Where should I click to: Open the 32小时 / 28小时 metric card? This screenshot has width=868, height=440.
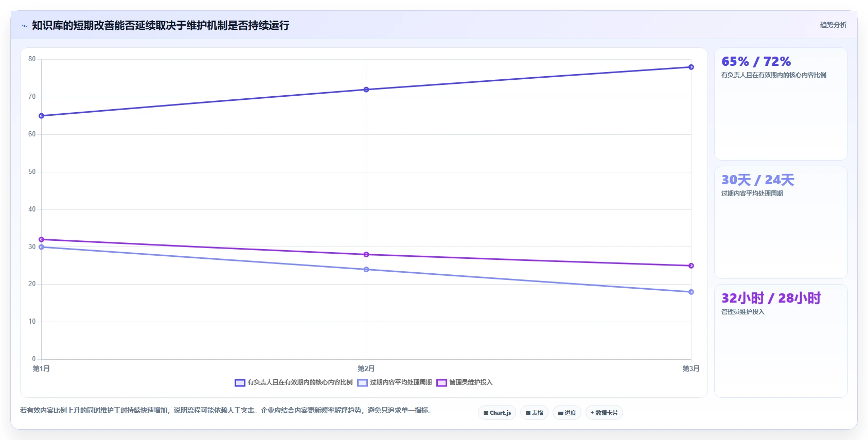point(781,341)
